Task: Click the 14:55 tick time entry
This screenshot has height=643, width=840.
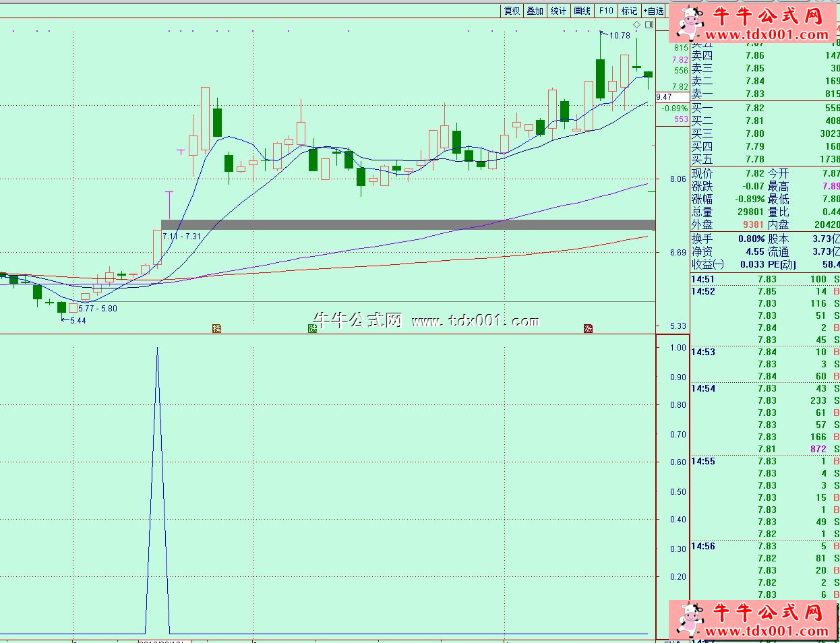Action: coord(703,461)
